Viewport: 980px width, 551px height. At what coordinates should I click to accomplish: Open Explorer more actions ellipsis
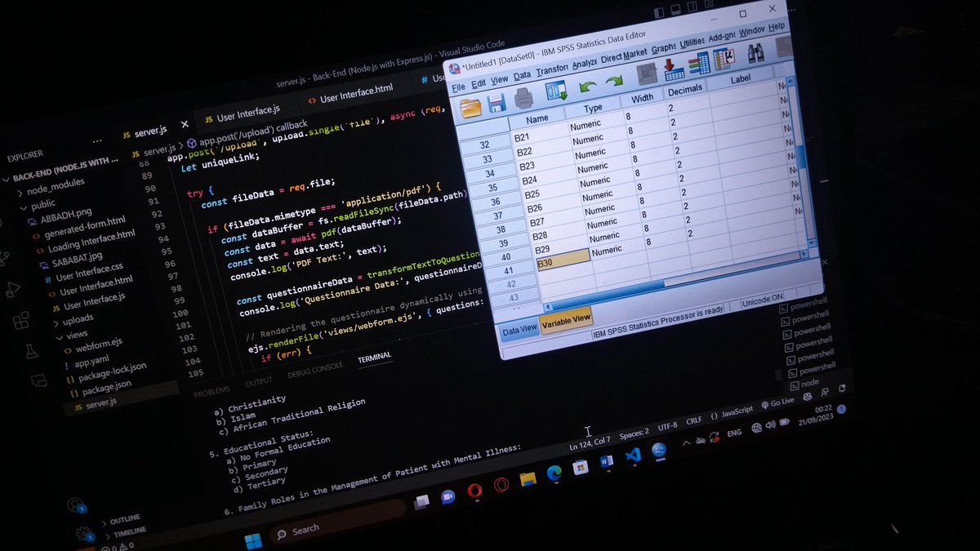(x=98, y=140)
